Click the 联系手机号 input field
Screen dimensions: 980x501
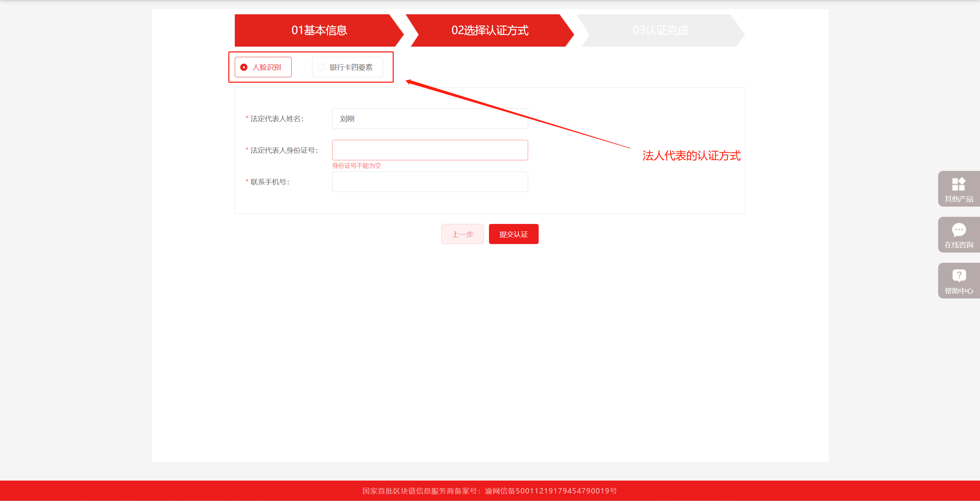click(x=429, y=182)
